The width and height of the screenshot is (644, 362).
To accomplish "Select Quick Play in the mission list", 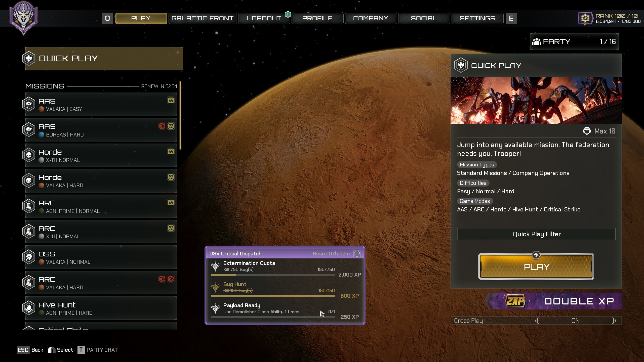I will pos(104,59).
